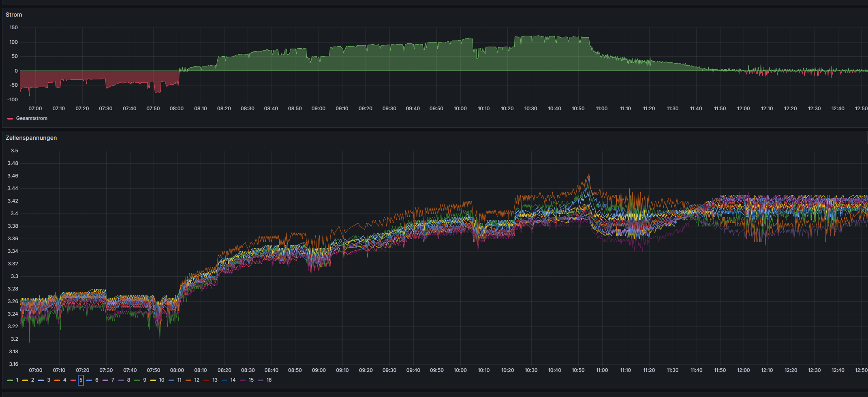
Task: Click blue color swatch of series 6
Action: [x=89, y=380]
